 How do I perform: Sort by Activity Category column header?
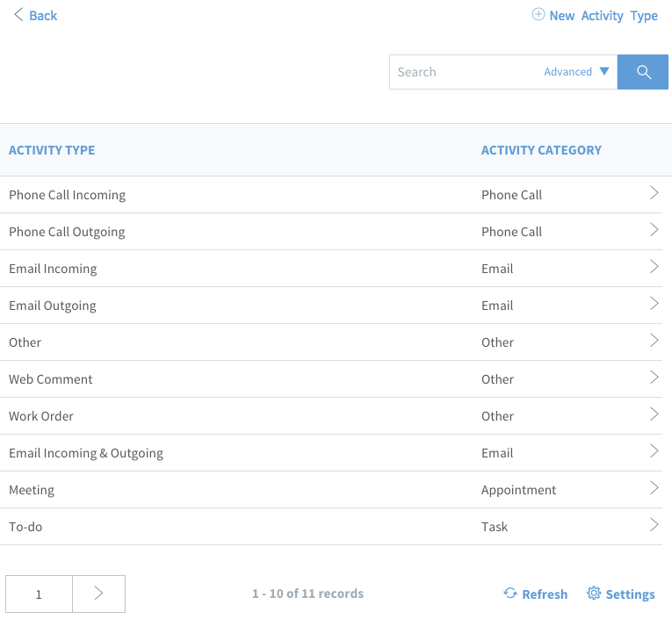pyautogui.click(x=541, y=150)
